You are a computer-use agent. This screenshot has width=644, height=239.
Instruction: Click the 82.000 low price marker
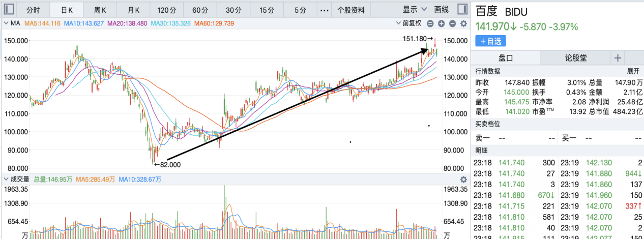click(167, 164)
